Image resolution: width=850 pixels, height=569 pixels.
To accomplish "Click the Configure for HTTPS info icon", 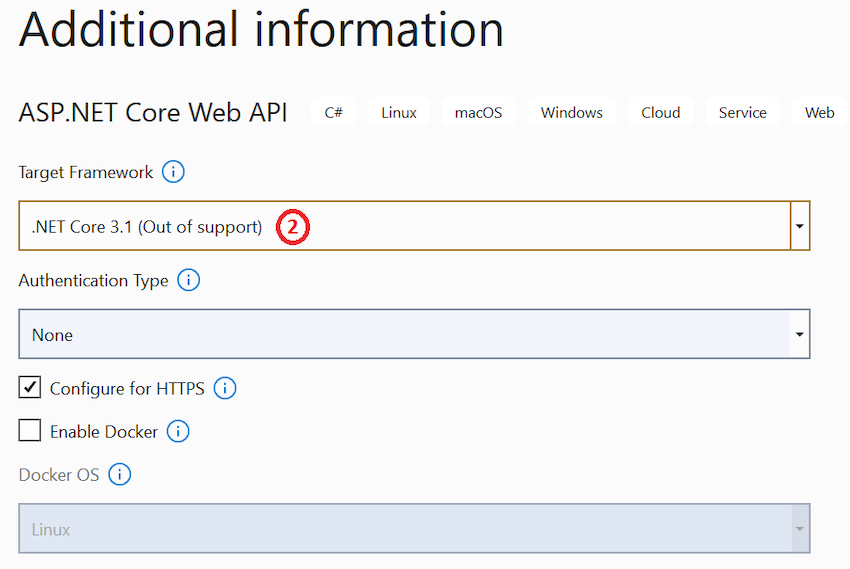I will pyautogui.click(x=225, y=388).
